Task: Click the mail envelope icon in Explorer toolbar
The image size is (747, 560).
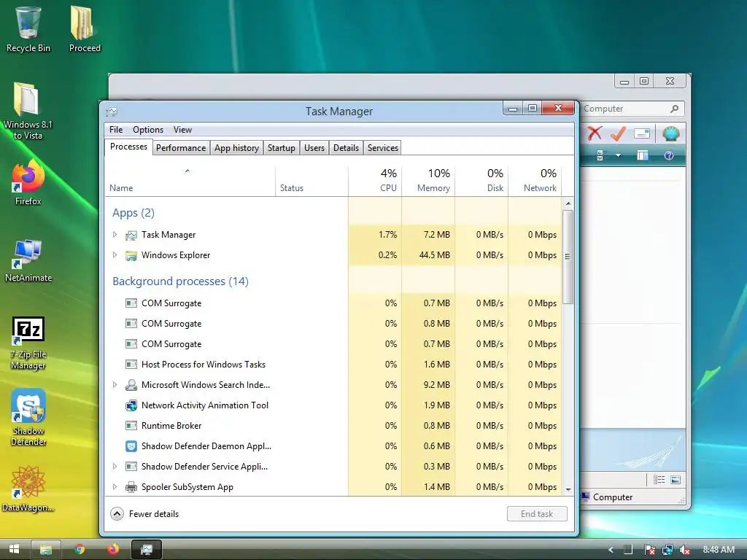Action: click(642, 133)
